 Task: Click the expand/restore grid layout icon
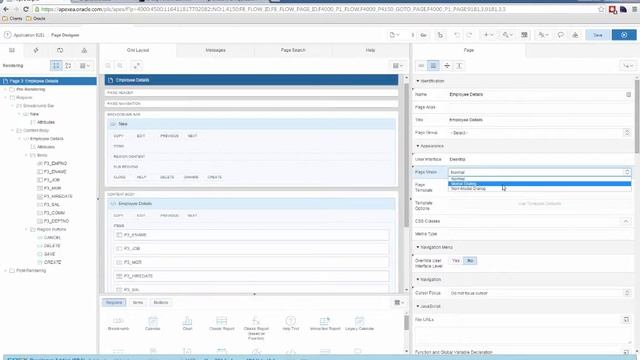tap(137, 66)
